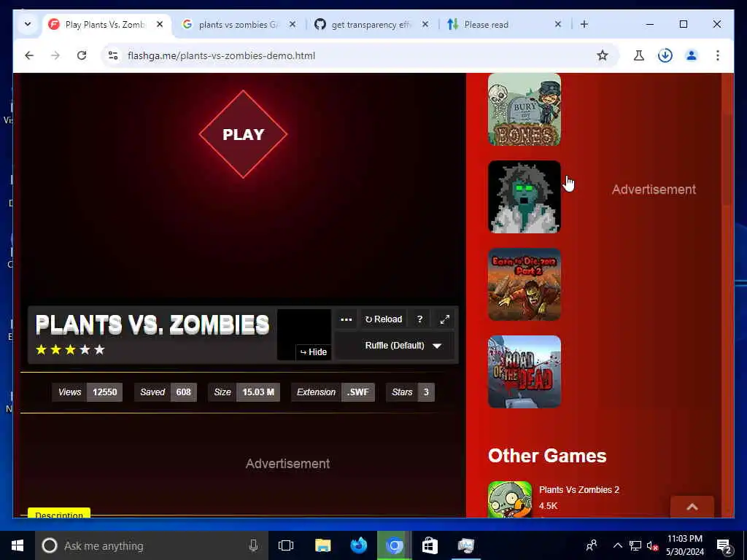Open Chrome Labs flask icon
This screenshot has height=560, width=747.
point(639,55)
